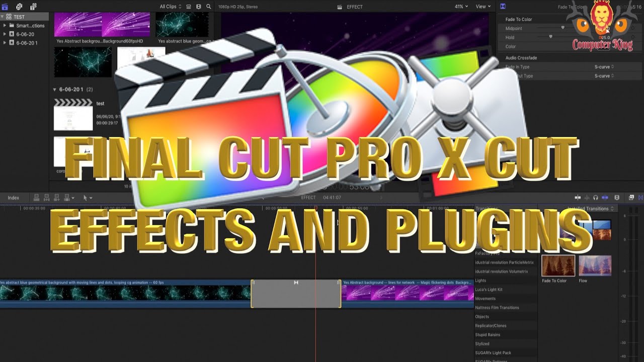
Task: Open the timeline Index
Action: pos(14,198)
